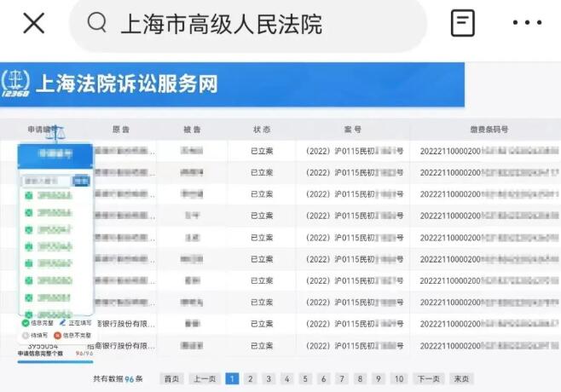
Task: Click the blue 正在填写 pencil icon
Action: click(62, 323)
